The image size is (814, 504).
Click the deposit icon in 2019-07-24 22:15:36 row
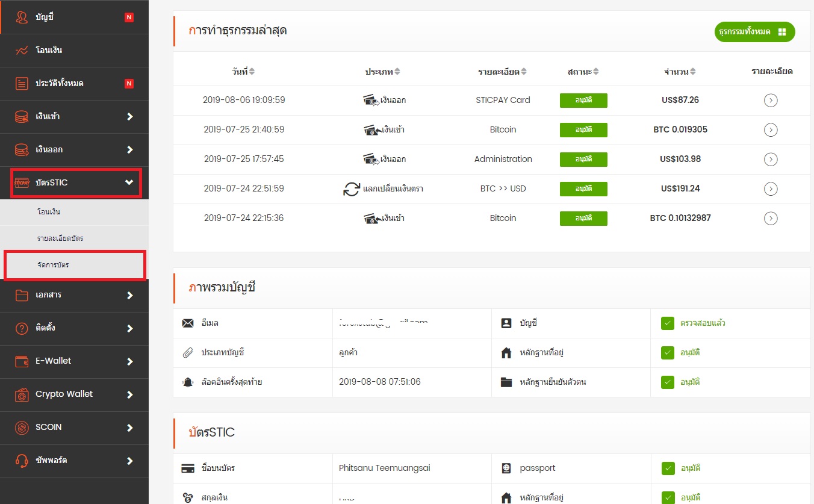click(373, 218)
